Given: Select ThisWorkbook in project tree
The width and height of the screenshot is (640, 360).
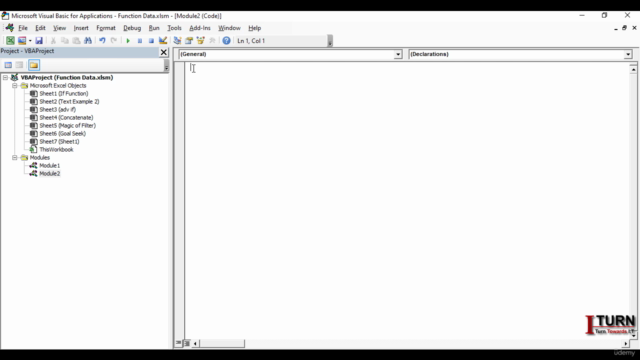Looking at the screenshot, I should click(x=56, y=149).
